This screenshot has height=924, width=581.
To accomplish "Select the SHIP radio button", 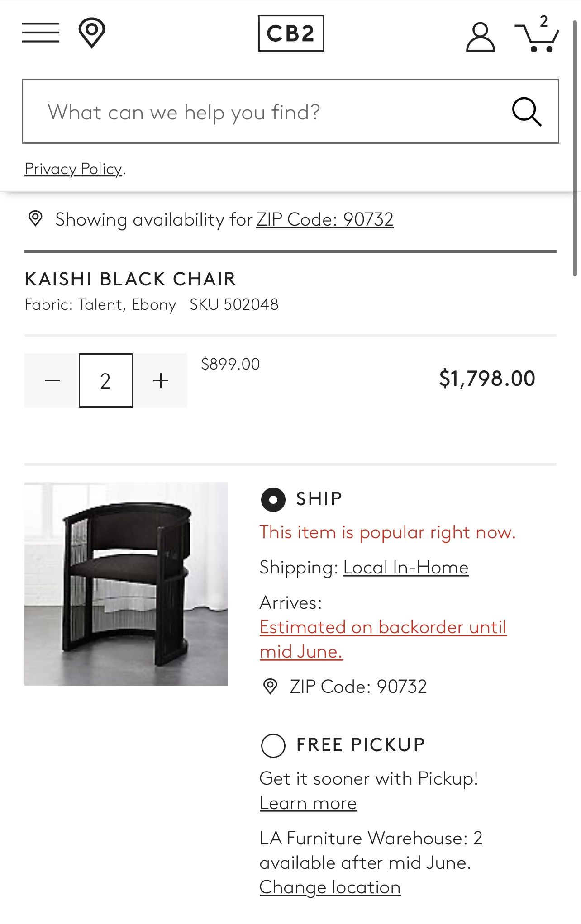I will [273, 500].
